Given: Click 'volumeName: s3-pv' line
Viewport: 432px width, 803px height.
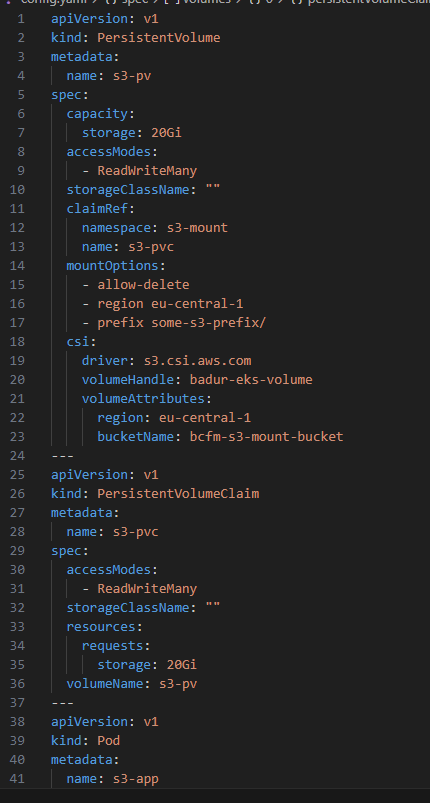Looking at the screenshot, I should pyautogui.click(x=132, y=684).
